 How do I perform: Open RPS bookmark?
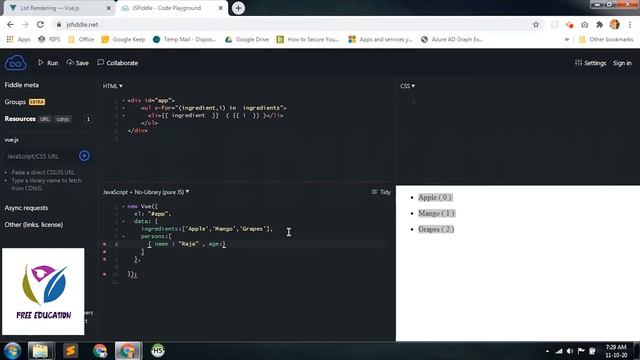click(x=49, y=40)
